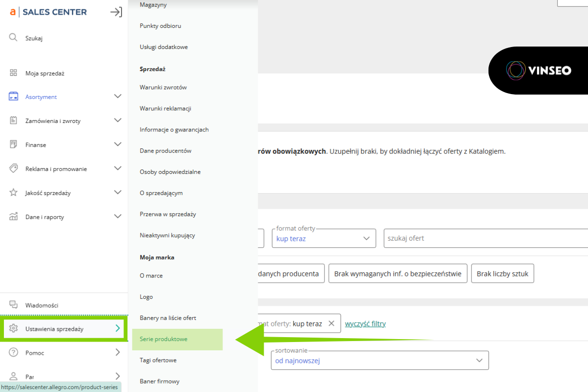The height and width of the screenshot is (392, 588).
Task: Click the Moja sprzedaż grid icon
Action: [13, 73]
